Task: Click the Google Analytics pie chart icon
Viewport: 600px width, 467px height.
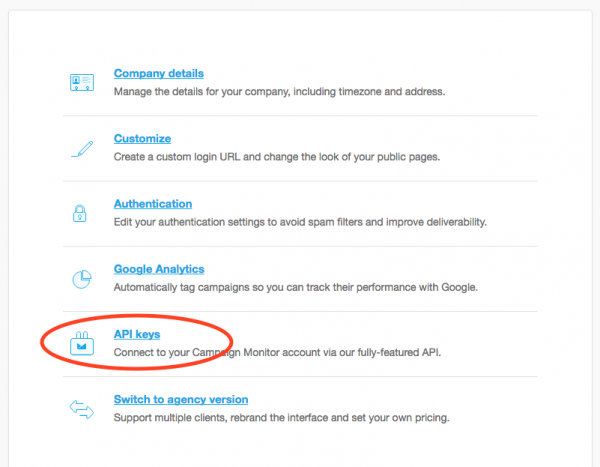Action: point(81,278)
